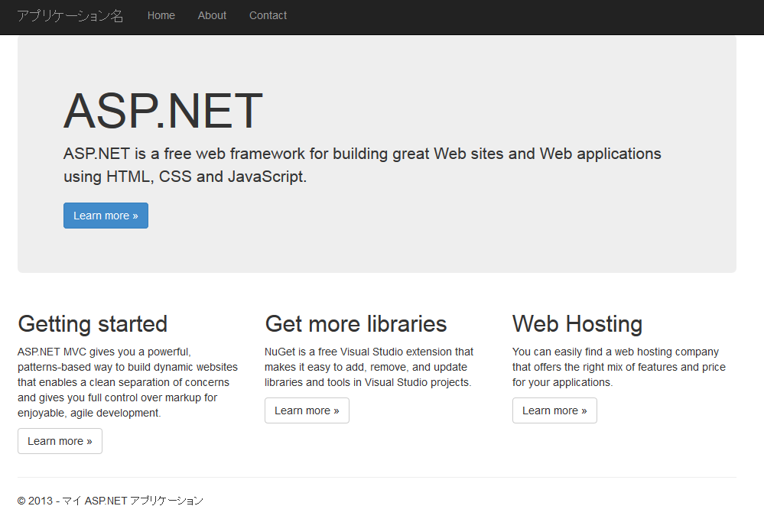Screen dimensions: 764x532
Task: Click the web hosting company paragraph
Action: 619,367
